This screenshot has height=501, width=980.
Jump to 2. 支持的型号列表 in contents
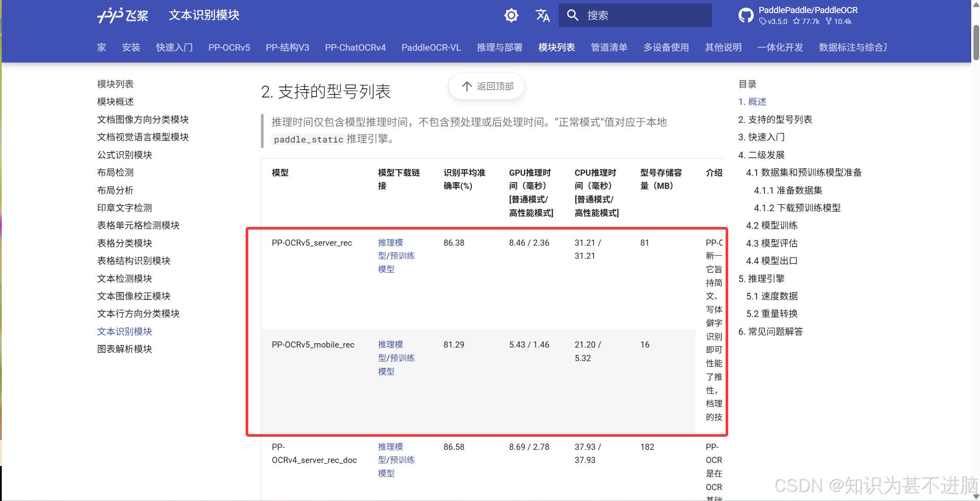[775, 119]
